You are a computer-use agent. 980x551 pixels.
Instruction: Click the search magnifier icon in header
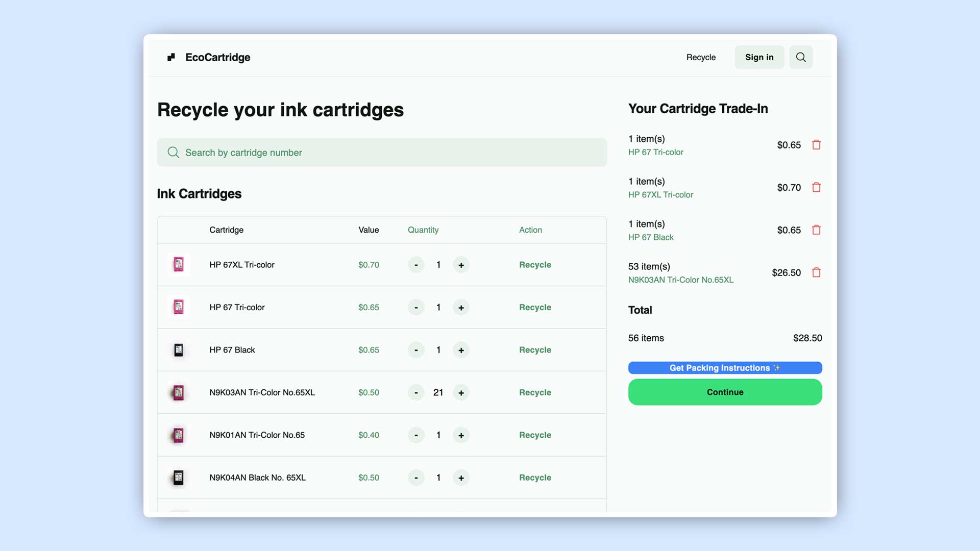tap(800, 57)
